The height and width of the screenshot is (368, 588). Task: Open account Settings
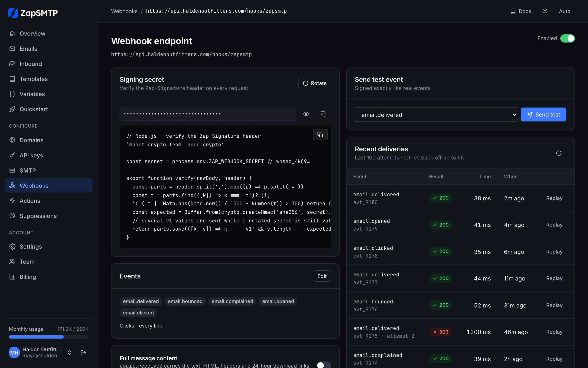tap(49, 247)
